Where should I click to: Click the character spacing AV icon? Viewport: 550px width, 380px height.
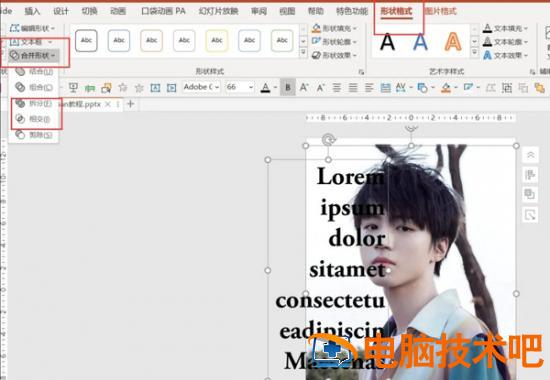(401, 87)
